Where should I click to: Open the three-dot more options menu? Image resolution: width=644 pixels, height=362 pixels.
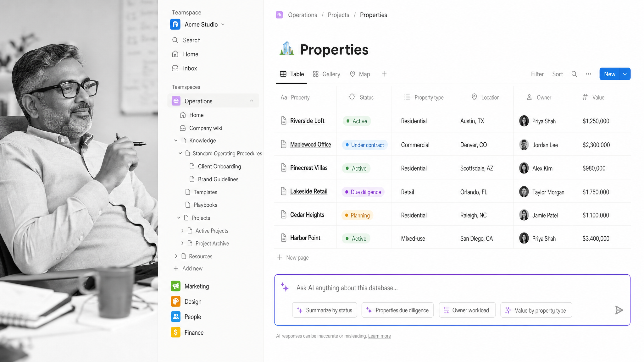(588, 74)
